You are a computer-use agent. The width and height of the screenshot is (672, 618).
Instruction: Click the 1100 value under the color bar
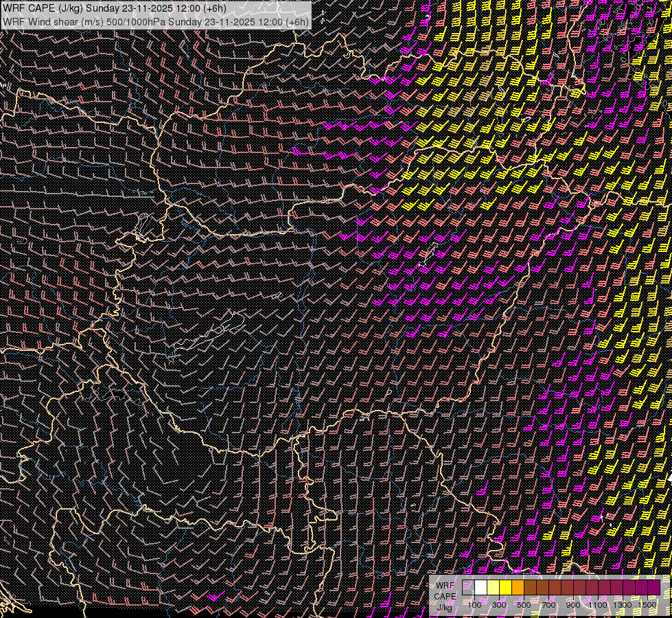(x=599, y=605)
